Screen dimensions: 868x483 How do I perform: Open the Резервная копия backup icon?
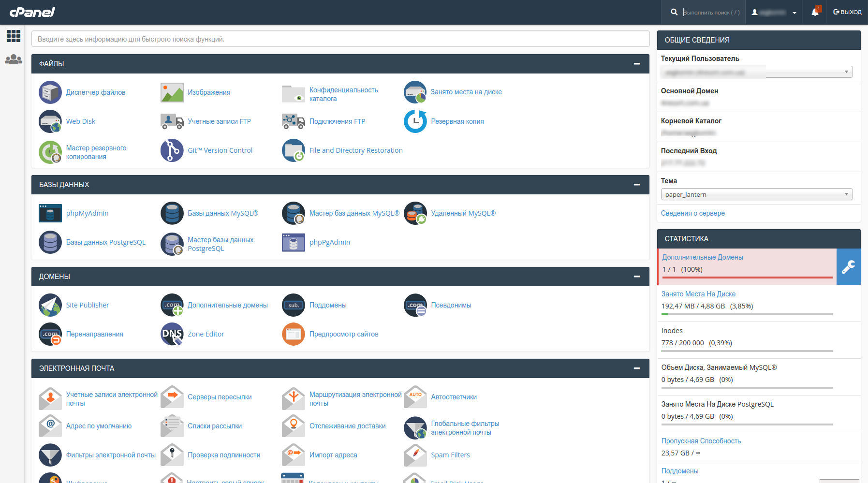(x=415, y=121)
